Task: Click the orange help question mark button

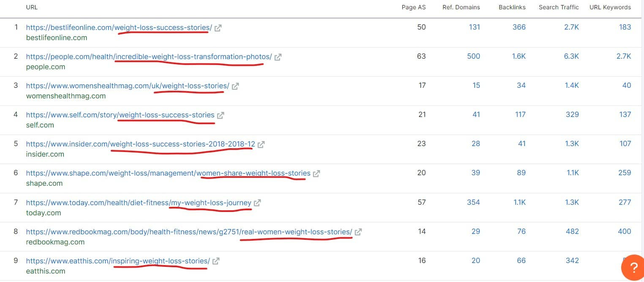Action: 633,268
